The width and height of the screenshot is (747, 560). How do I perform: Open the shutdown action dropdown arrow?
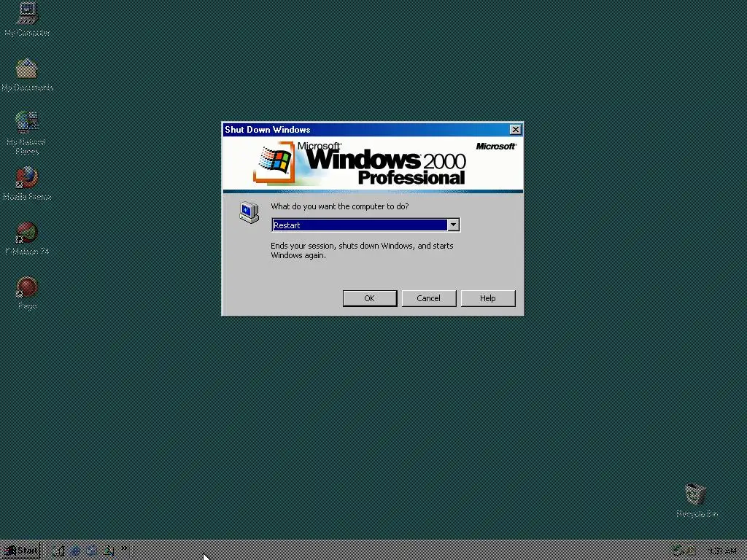point(454,225)
